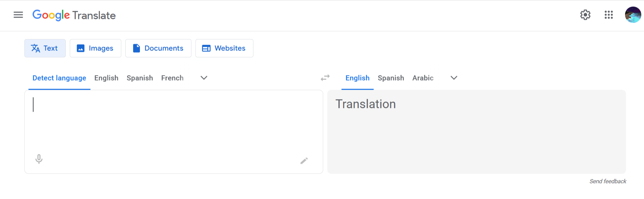Image resolution: width=644 pixels, height=199 pixels.
Task: Swap source and target languages
Action: (x=325, y=78)
